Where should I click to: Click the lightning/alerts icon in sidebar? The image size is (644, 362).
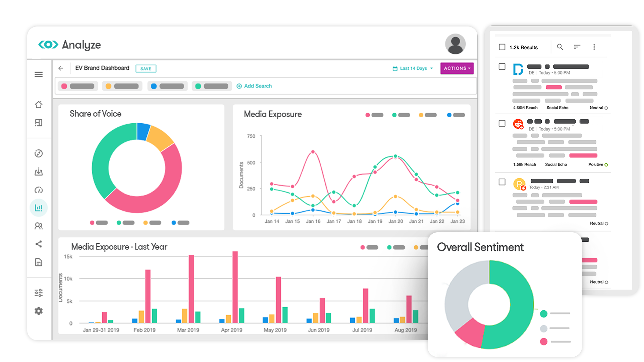tap(39, 190)
